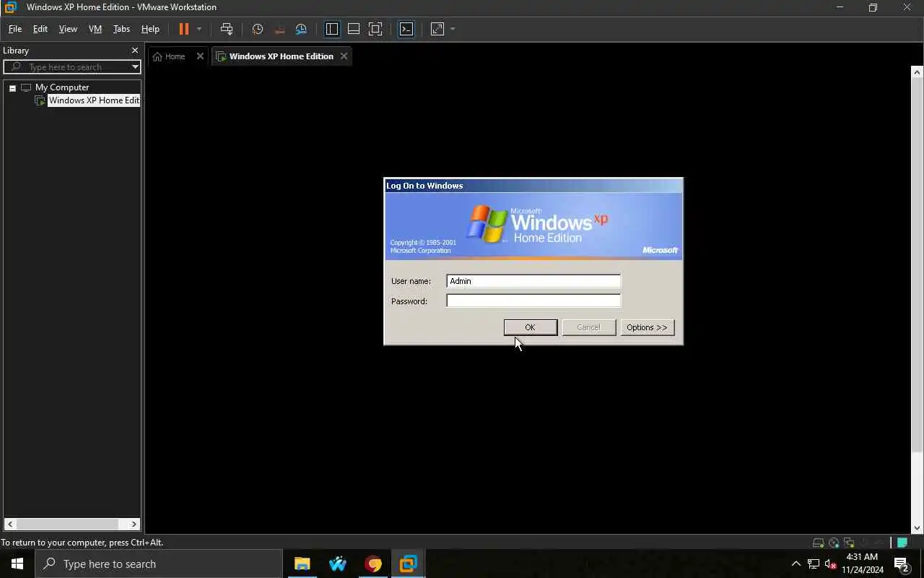Open File Explorer from the taskbar
The image size is (924, 578).
tap(302, 564)
